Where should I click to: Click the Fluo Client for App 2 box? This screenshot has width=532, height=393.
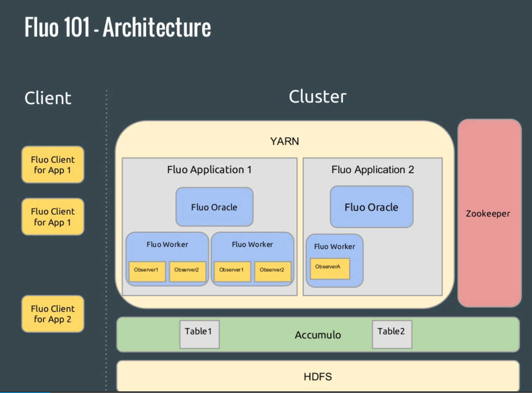tap(53, 314)
